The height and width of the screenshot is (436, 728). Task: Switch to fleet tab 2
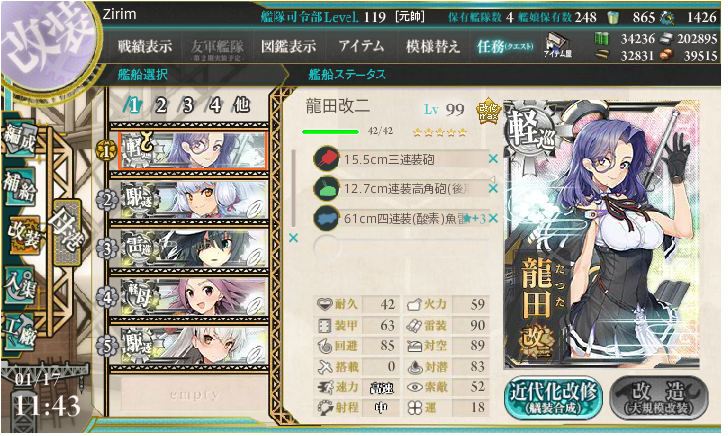pyautogui.click(x=161, y=106)
